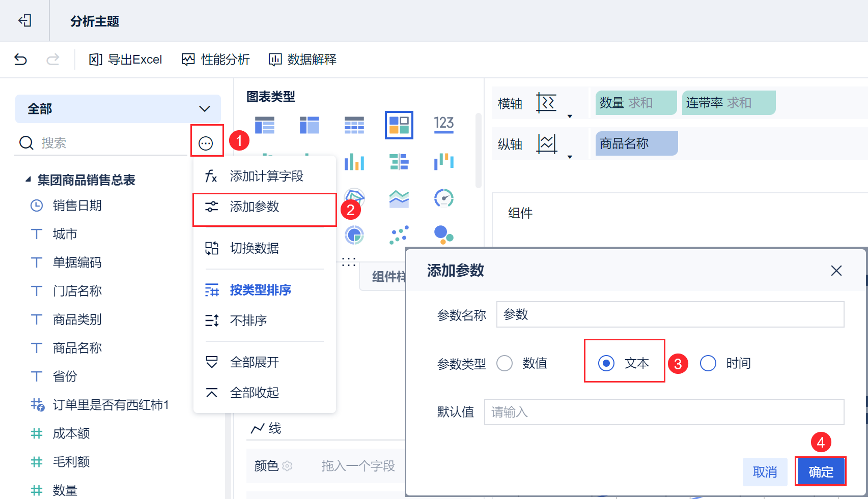Select the 数值 parameter type radio
868x499 pixels.
[x=505, y=363]
